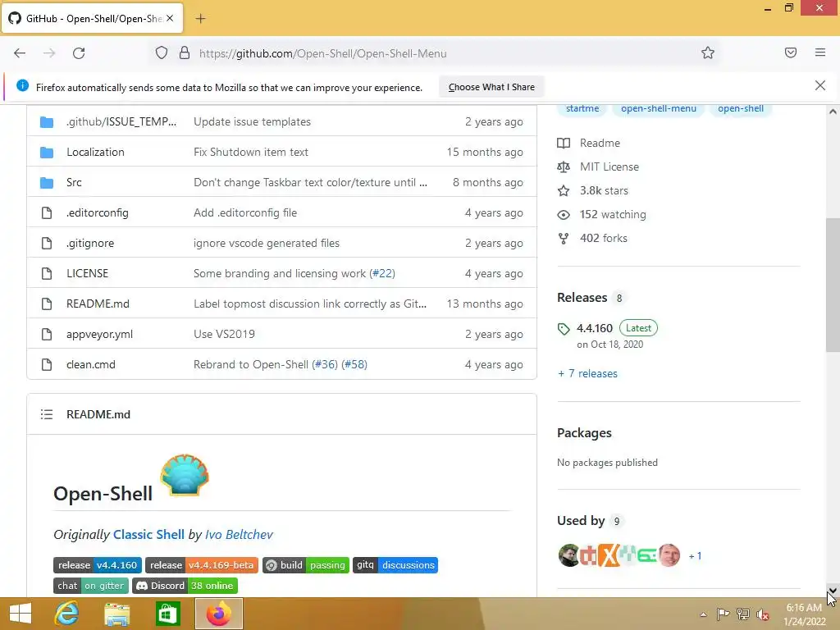This screenshot has width=840, height=630.
Task: Open README table of contents list icon
Action: point(47,414)
